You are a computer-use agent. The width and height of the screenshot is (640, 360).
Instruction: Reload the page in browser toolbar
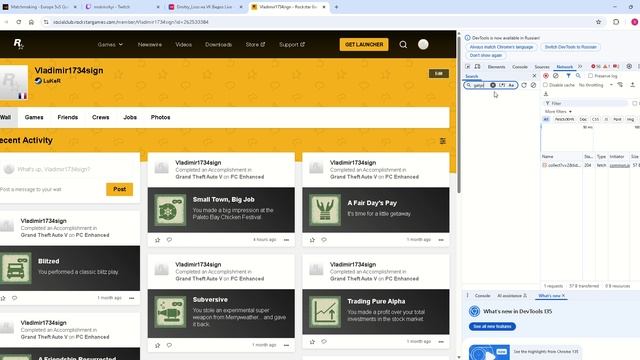[x=19, y=22]
